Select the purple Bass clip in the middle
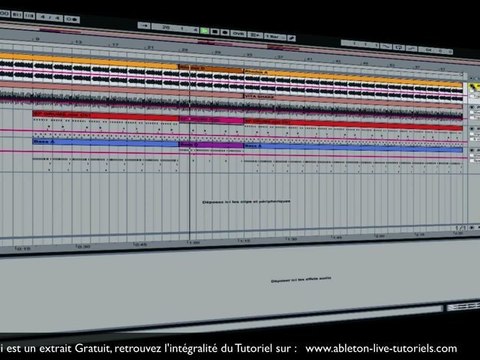This screenshot has height=360, width=480. pos(212,145)
